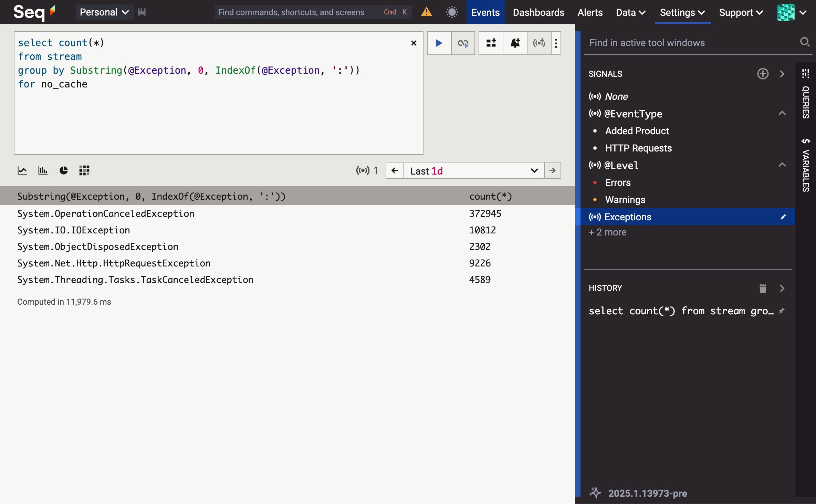Click the save workspace floppy icon
Viewport: 816px width, 504px height.
142,12
